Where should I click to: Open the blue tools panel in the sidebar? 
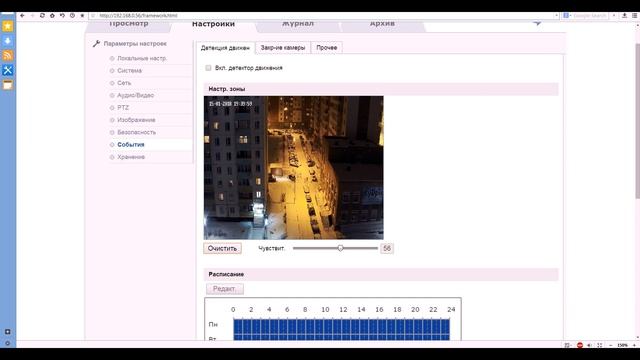(8, 70)
